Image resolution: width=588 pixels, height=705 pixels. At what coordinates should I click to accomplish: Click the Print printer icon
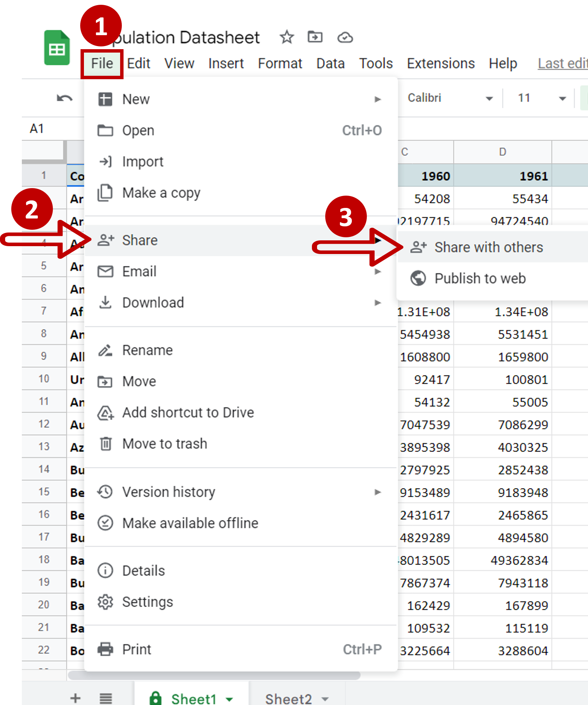point(105,649)
